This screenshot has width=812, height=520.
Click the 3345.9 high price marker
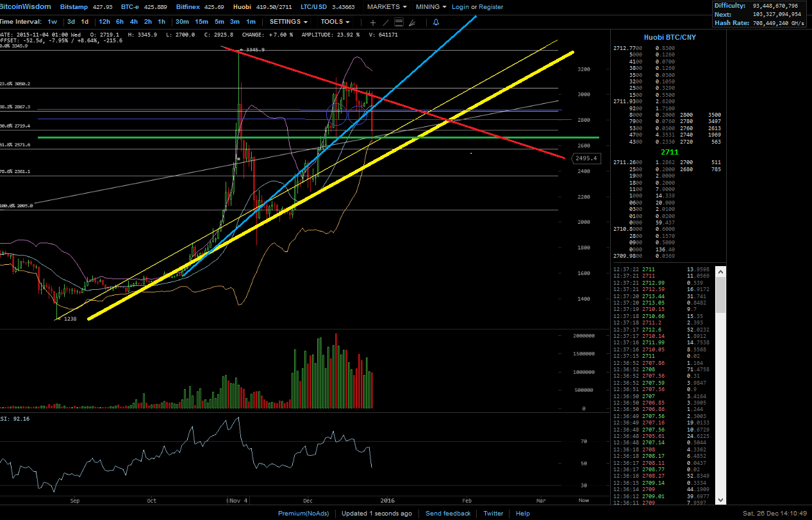tap(251, 49)
